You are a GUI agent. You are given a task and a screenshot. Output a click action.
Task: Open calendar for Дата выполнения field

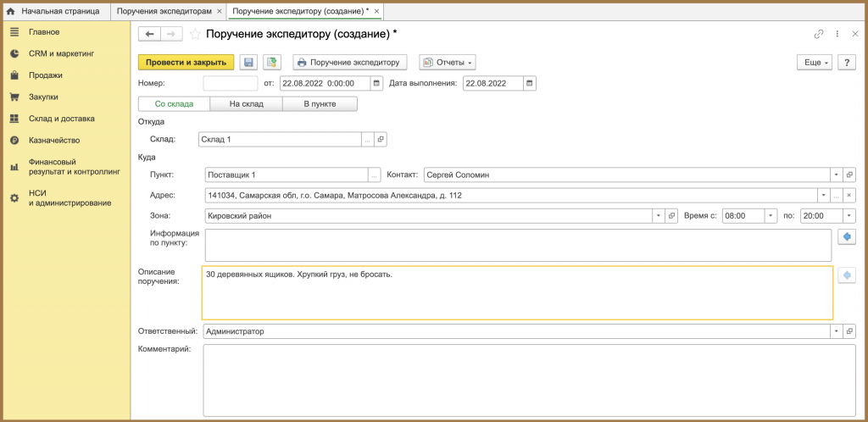tap(530, 84)
